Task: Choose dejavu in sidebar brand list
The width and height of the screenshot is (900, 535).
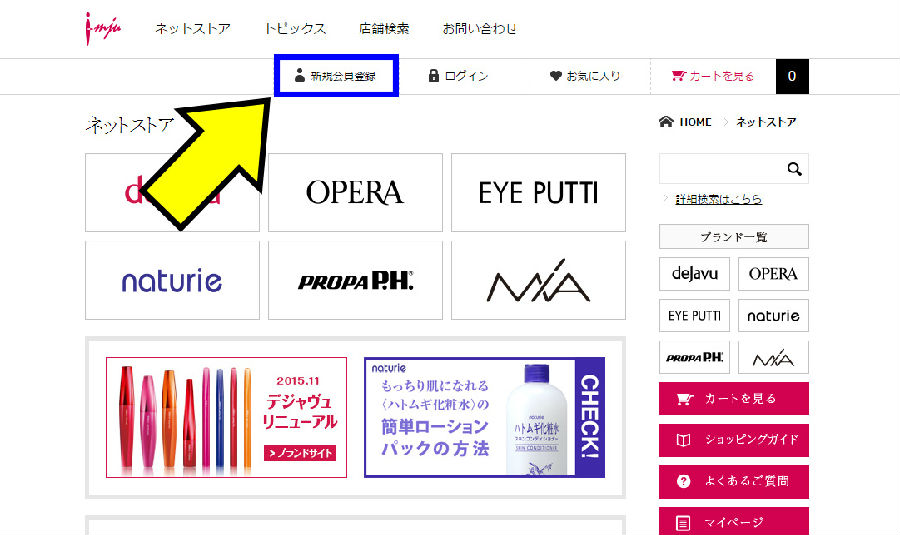Action: tap(695, 274)
